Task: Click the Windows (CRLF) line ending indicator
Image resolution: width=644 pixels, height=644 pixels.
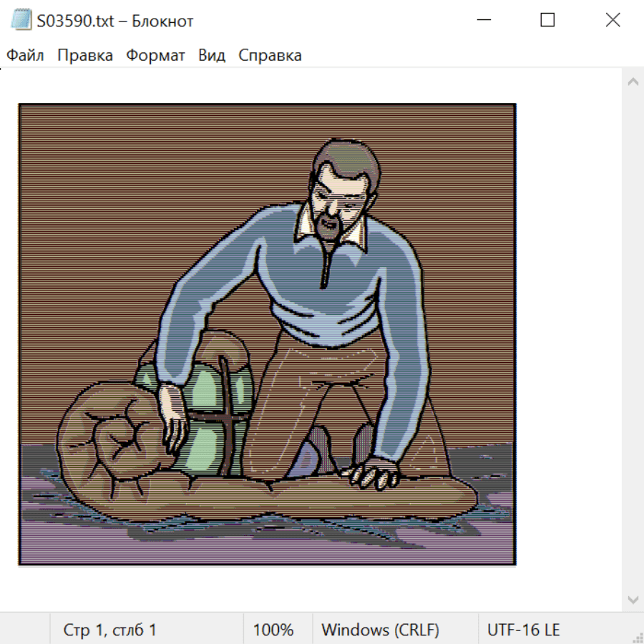Action: pyautogui.click(x=380, y=630)
